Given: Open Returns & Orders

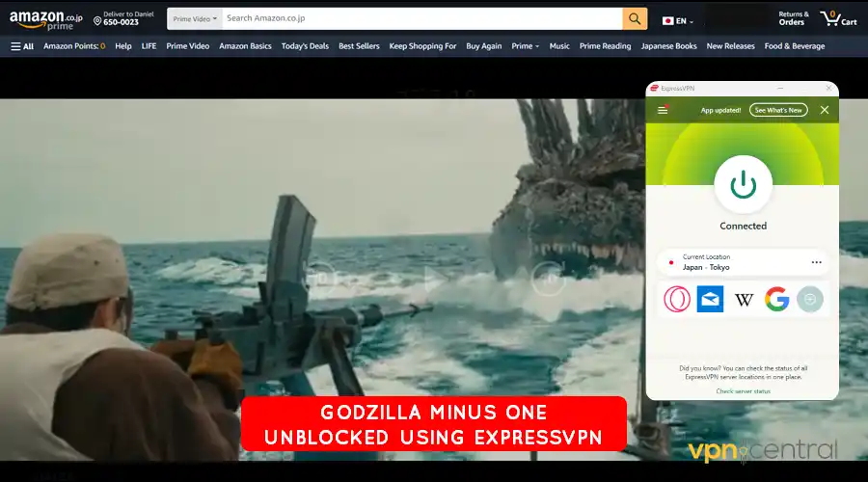Looking at the screenshot, I should tap(794, 18).
